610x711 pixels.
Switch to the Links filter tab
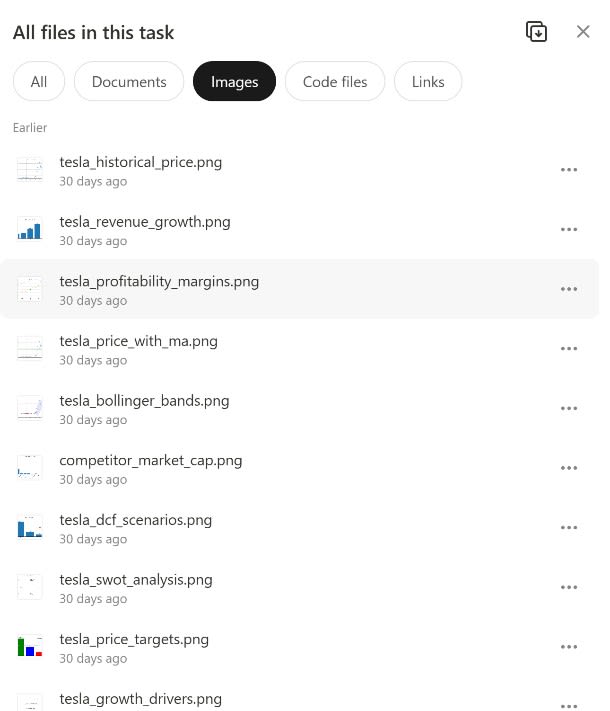[x=428, y=82]
